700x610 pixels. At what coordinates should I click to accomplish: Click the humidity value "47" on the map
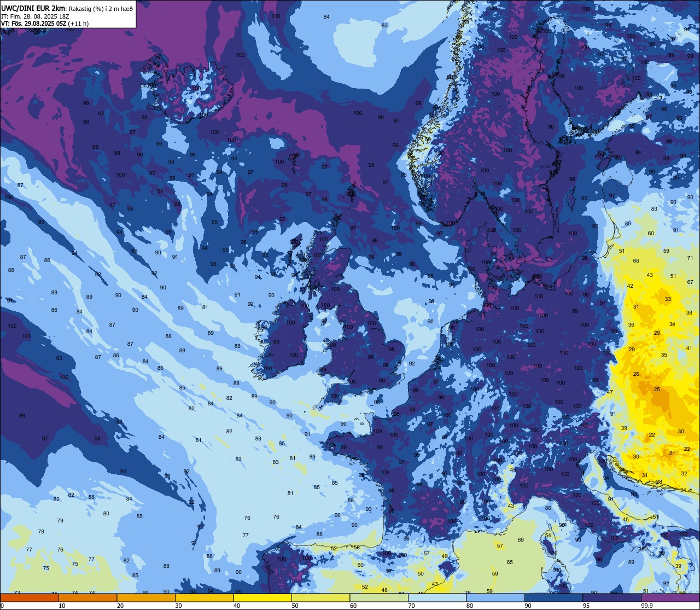pos(610,393)
